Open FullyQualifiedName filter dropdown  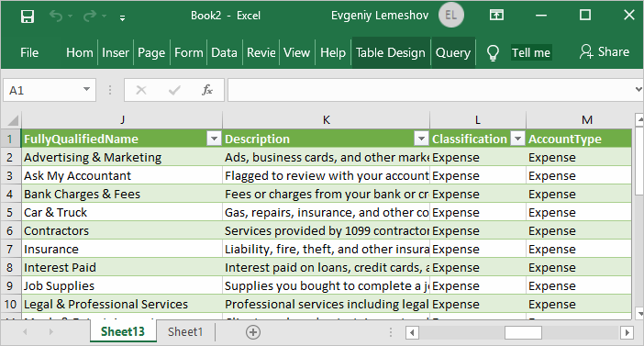tap(214, 139)
